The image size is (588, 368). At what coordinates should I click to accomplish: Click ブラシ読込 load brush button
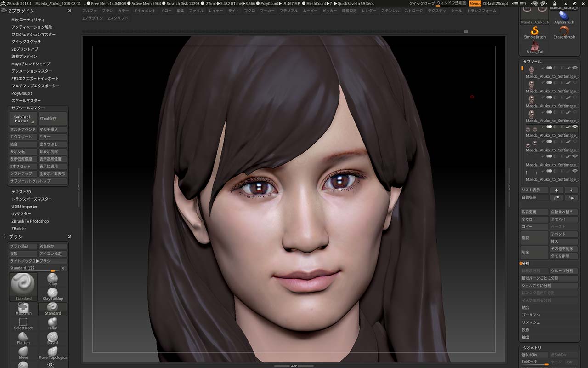coord(23,247)
